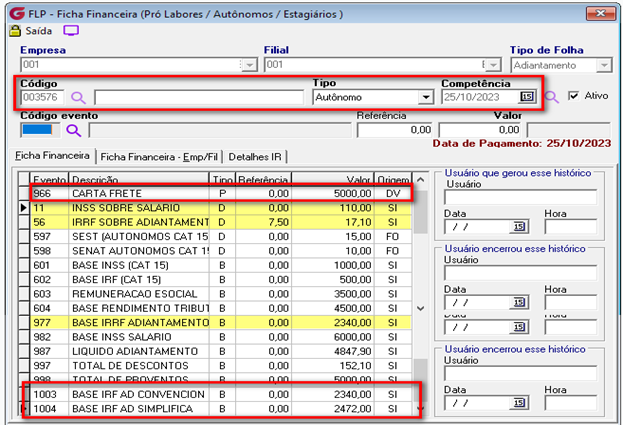623x425 pixels.
Task: Select the BASE RENDIMENTO TRIBUT row
Action: [221, 308]
